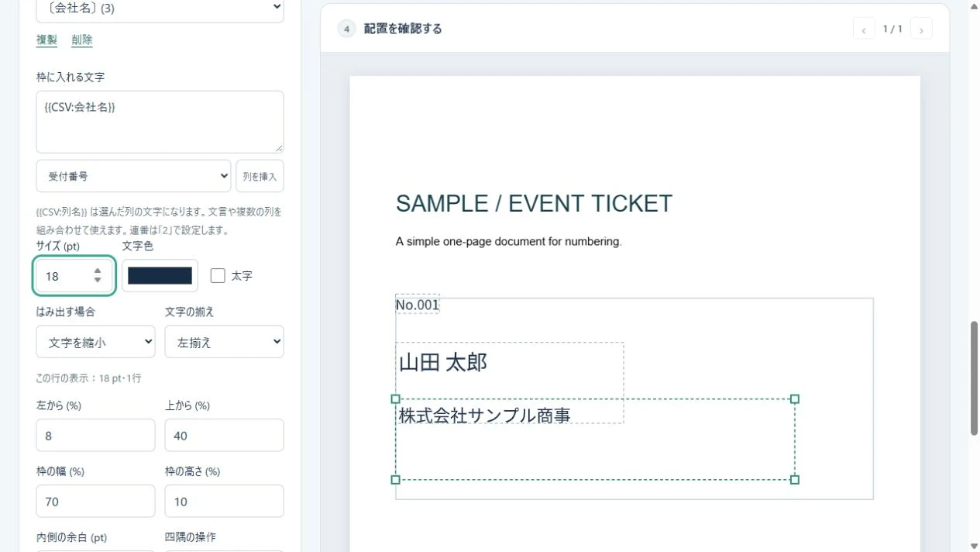Screen dimensions: 980x552
Task: Open the 左揃え alignment dropdown
Action: click(224, 342)
